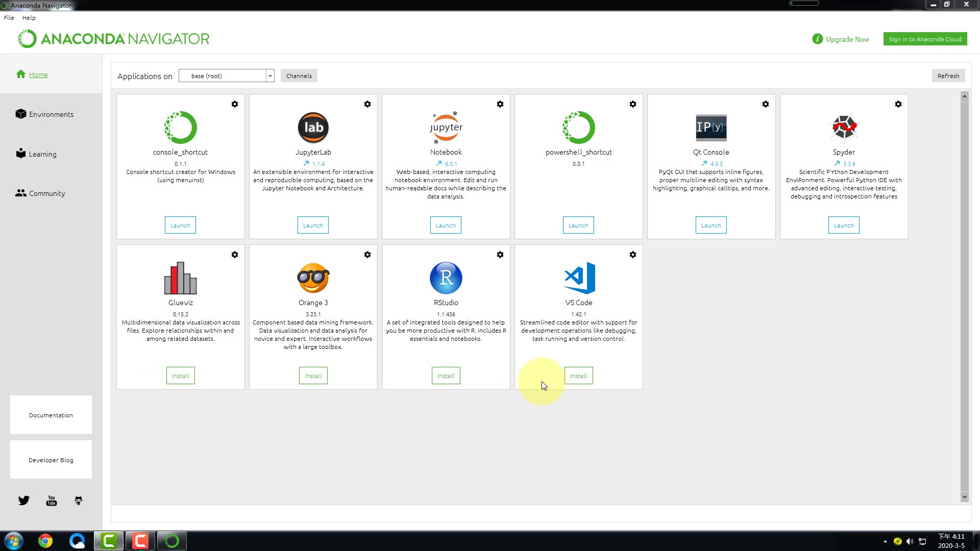Click the Anaconda Navigator taskbar icon
The height and width of the screenshot is (551, 980).
[x=172, y=541]
